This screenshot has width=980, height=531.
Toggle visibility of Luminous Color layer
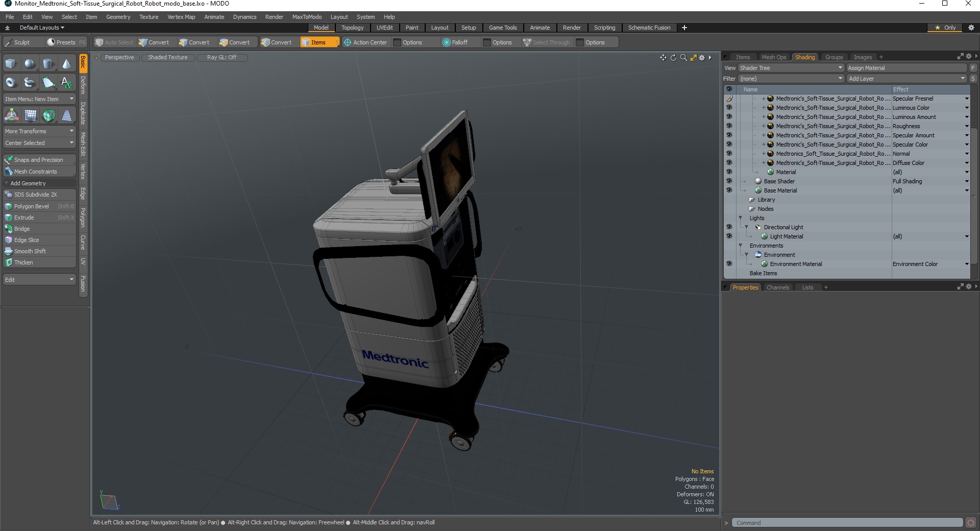click(729, 108)
